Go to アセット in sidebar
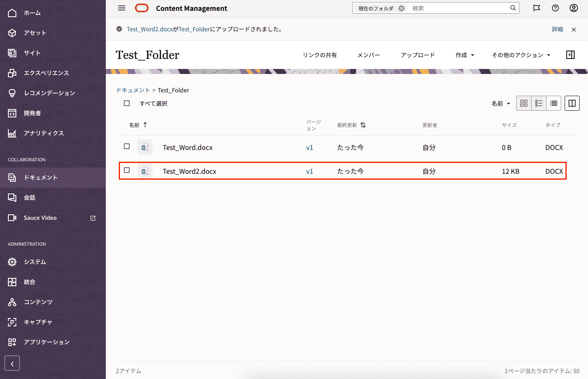The width and height of the screenshot is (588, 379). pyautogui.click(x=35, y=33)
